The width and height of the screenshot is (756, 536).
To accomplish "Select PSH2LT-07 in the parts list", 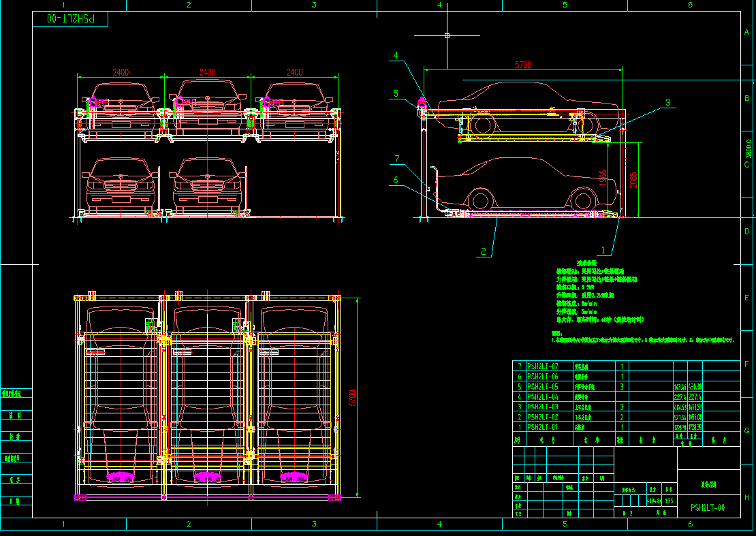I will coord(542,366).
